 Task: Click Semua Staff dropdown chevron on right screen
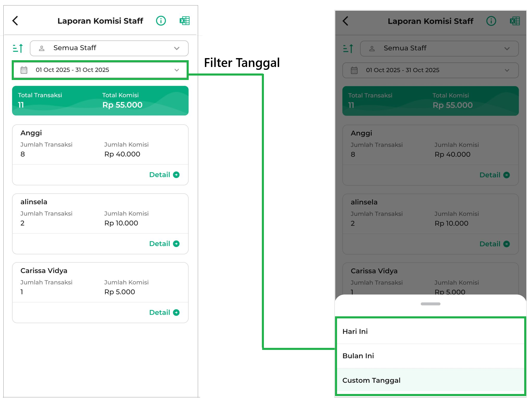pos(507,49)
